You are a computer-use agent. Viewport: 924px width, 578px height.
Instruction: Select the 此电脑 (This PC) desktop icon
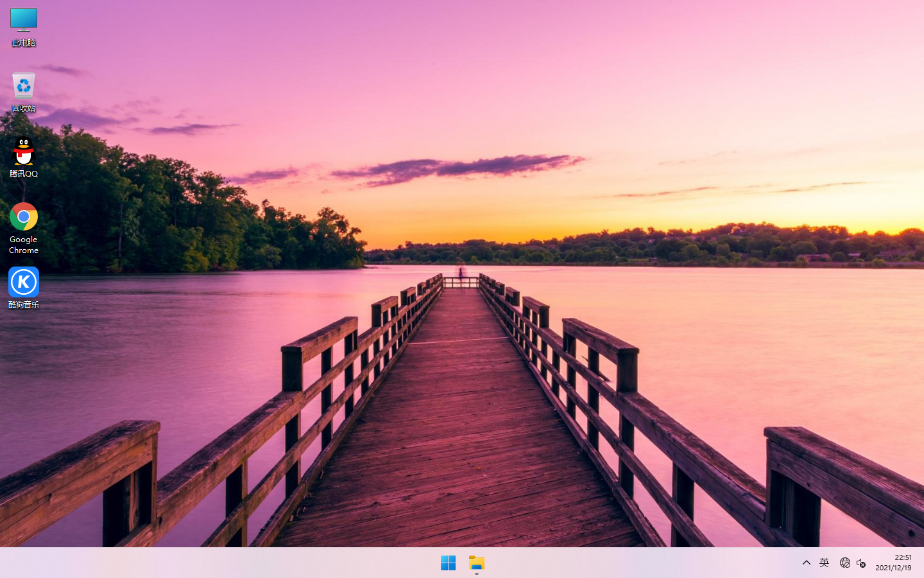[24, 21]
